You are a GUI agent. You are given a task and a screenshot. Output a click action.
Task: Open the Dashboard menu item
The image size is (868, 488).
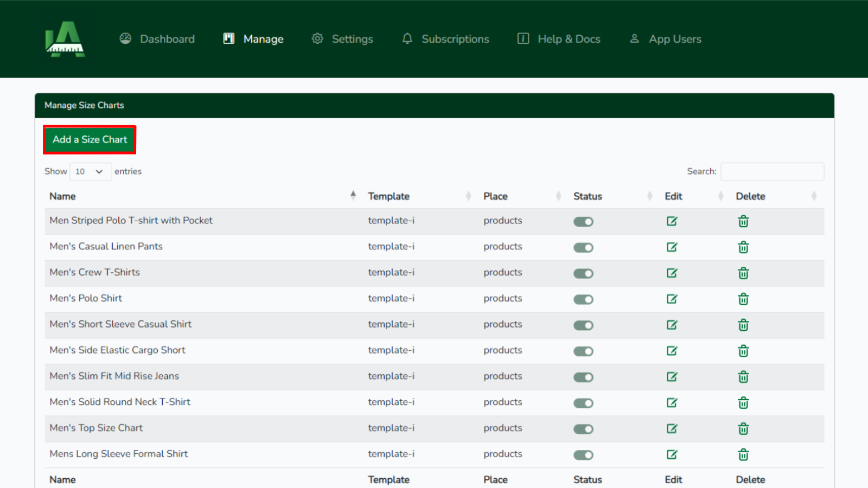pos(157,39)
